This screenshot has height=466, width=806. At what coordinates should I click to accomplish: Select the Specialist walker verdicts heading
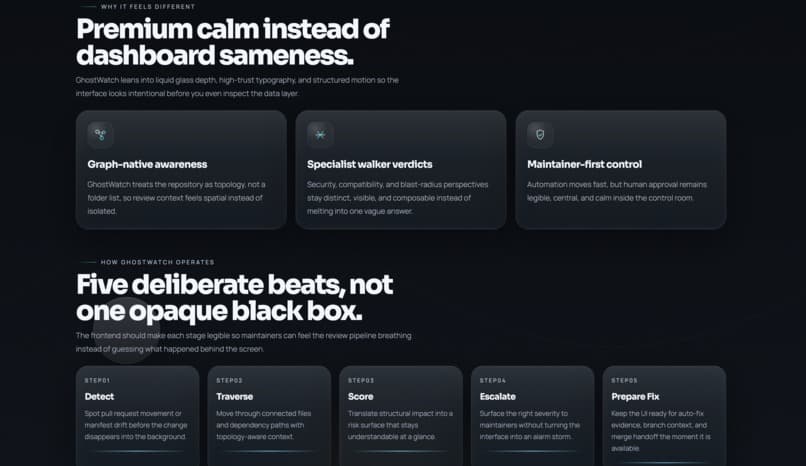click(x=370, y=164)
